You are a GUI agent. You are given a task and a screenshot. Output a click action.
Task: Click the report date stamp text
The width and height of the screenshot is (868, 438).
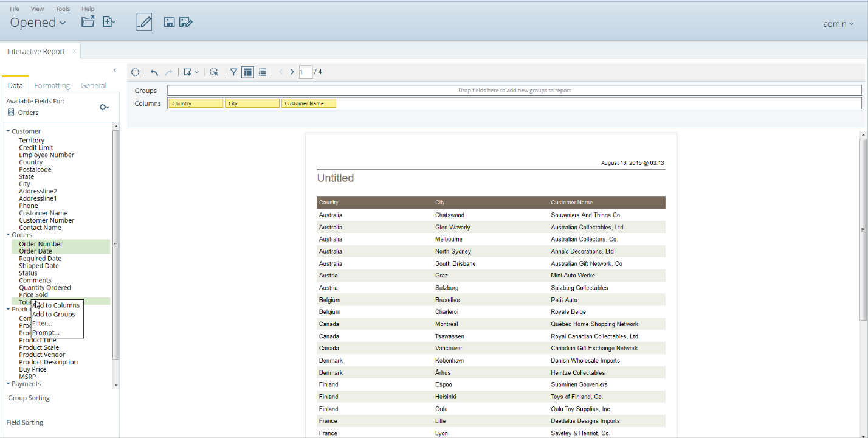click(x=632, y=163)
